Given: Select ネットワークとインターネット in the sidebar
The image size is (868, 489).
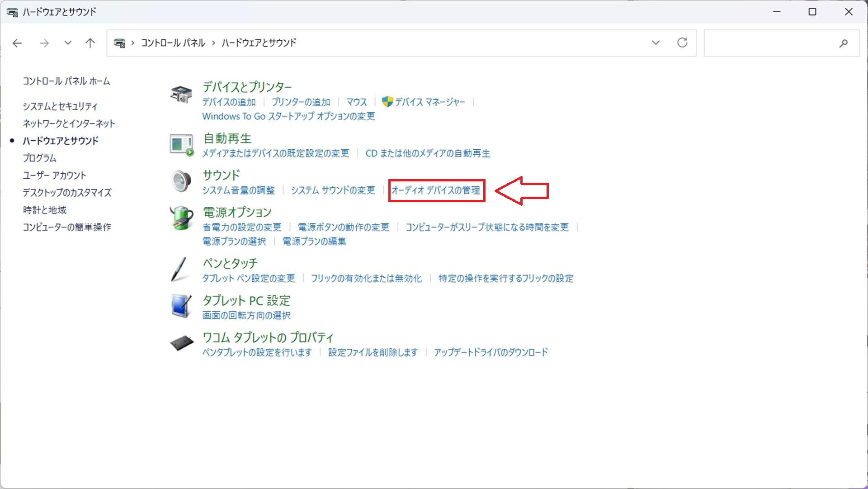Looking at the screenshot, I should tap(69, 123).
